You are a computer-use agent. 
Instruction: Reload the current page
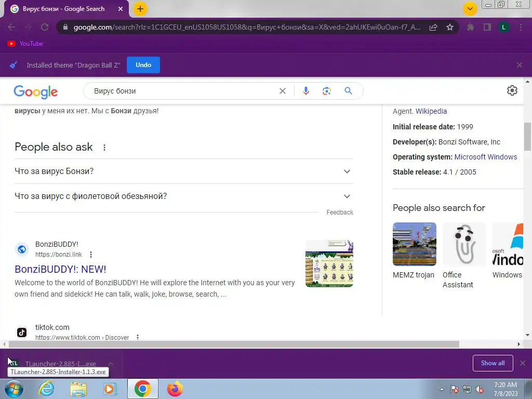[x=45, y=27]
